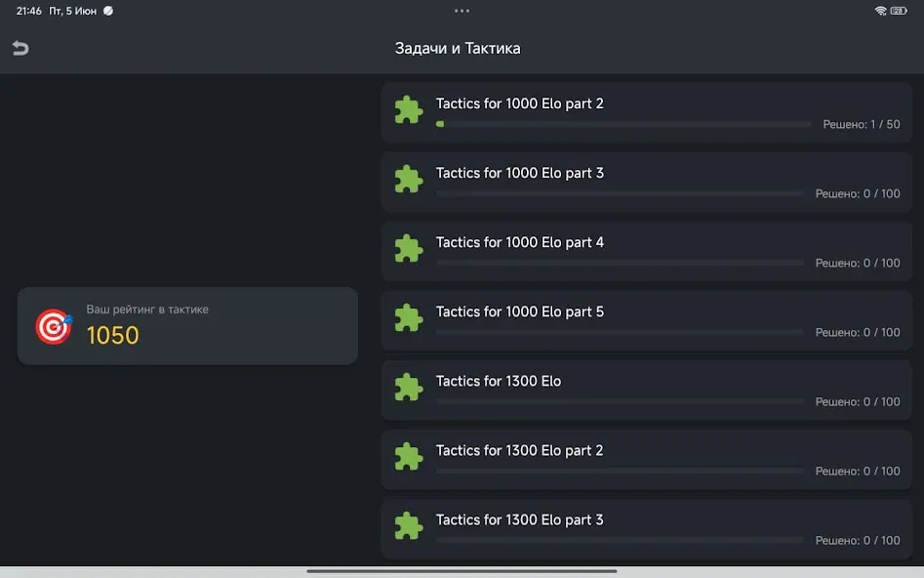Click the 1050 tactics rating card
Image resolution: width=924 pixels, height=578 pixels.
(x=187, y=326)
